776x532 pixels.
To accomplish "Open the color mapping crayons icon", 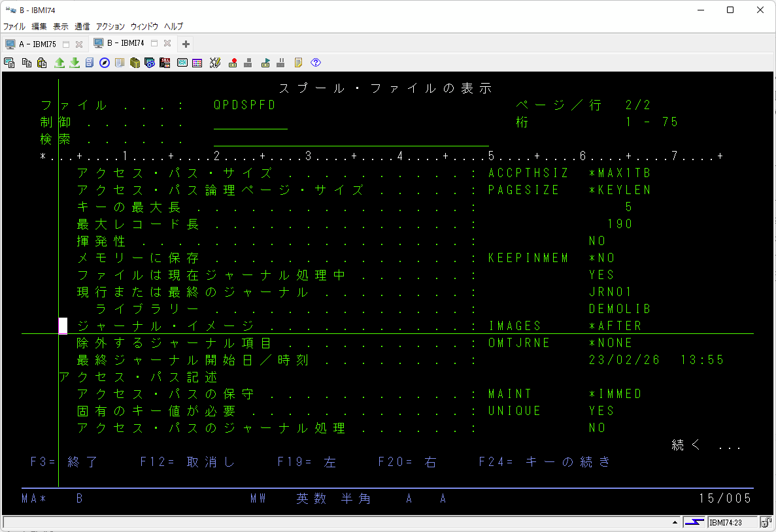I will point(214,62).
